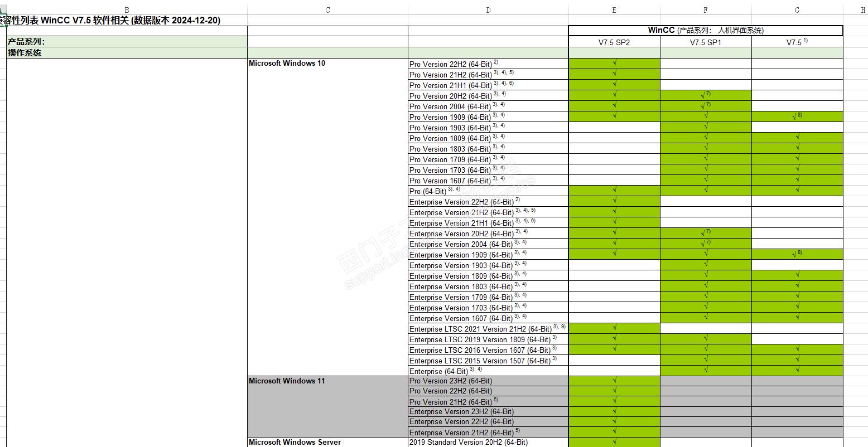This screenshot has width=868, height=447.
Task: Click "Enterprise LTSC 2016 Version 1607" cell
Action: [x=488, y=350]
